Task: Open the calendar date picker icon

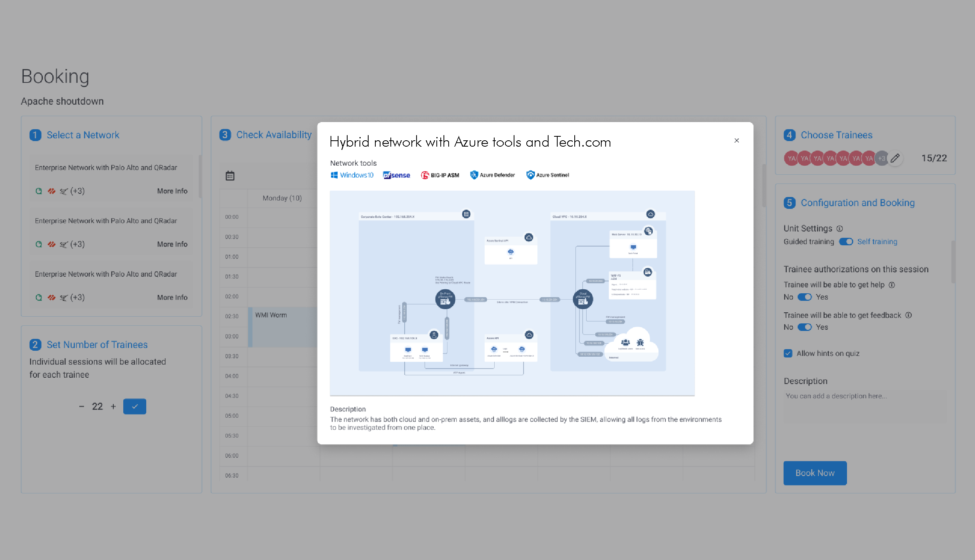Action: click(230, 176)
